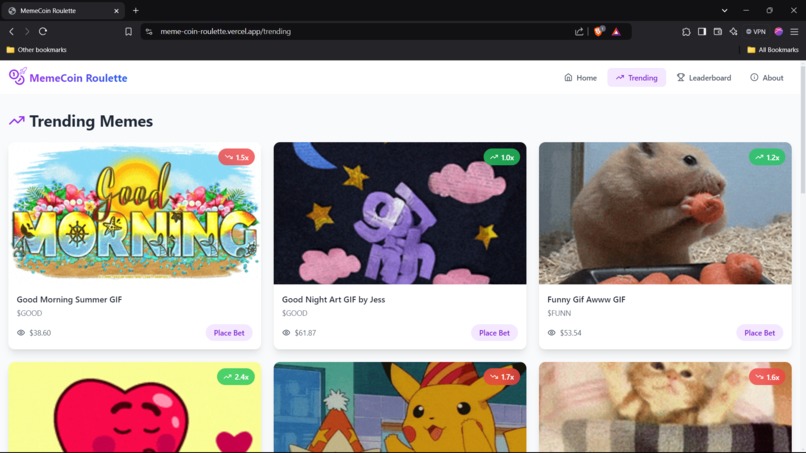
Task: Click the "$61.87" price value
Action: tap(305, 333)
